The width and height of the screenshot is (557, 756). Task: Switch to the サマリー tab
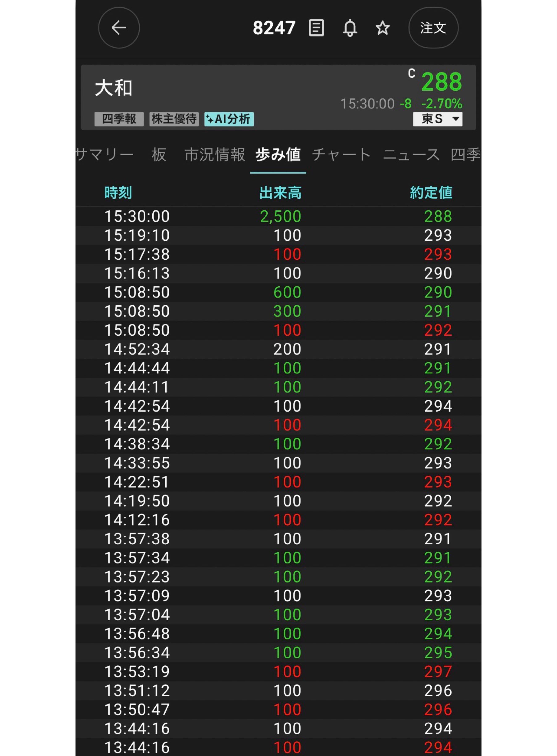click(x=105, y=155)
